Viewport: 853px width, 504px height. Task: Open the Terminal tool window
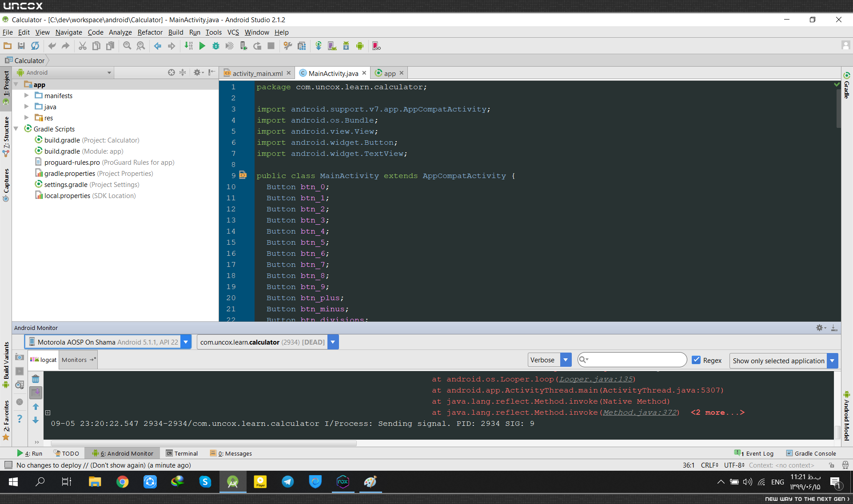[x=182, y=453]
